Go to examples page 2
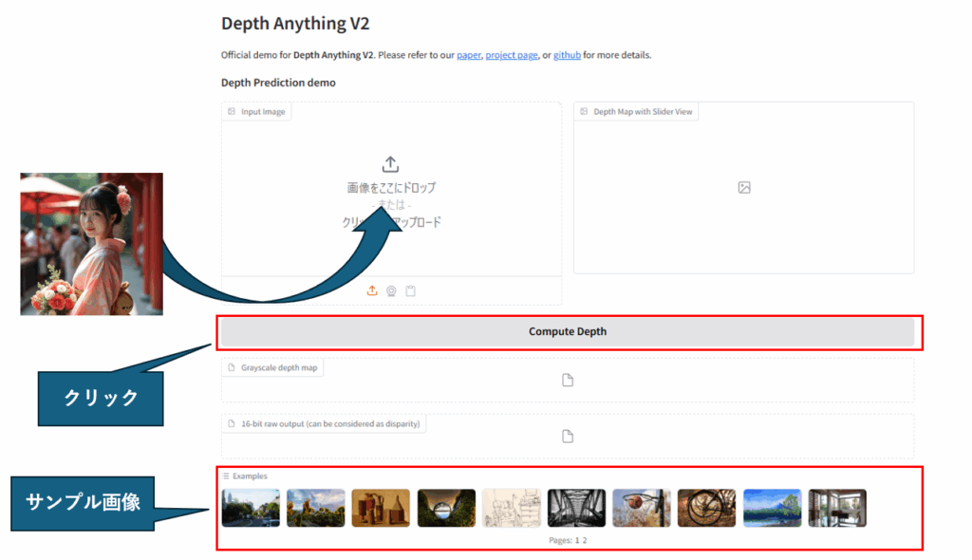Screen dimensions: 972x560 [584, 540]
